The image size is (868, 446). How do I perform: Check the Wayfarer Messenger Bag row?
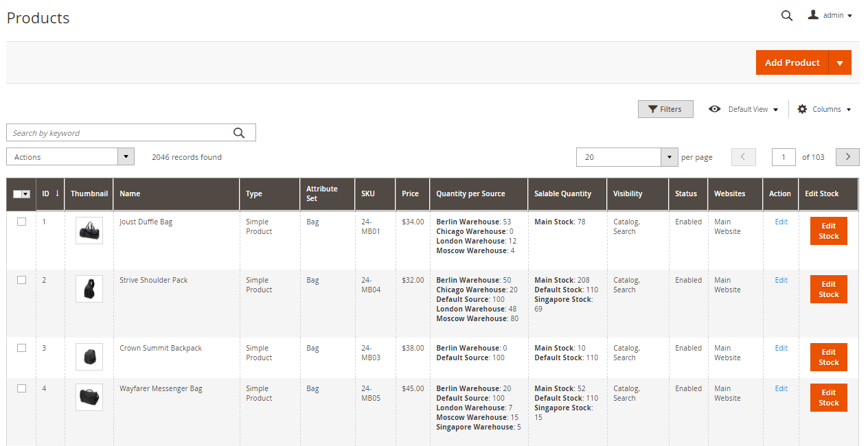[x=22, y=388]
